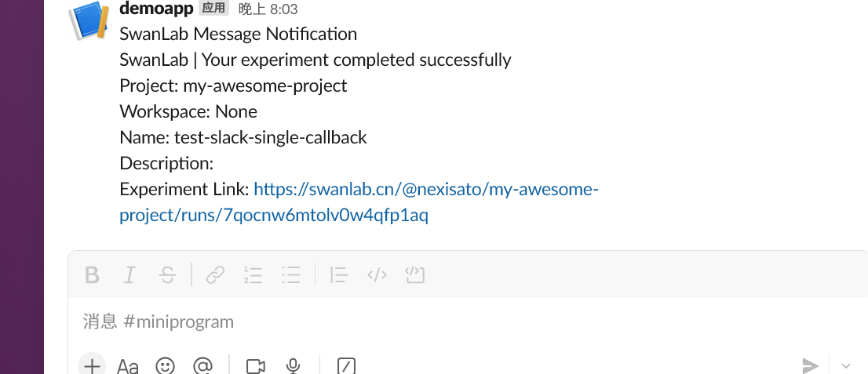Screen dimensions: 868x374
Task: Open slash command shortcuts
Action: point(346,365)
